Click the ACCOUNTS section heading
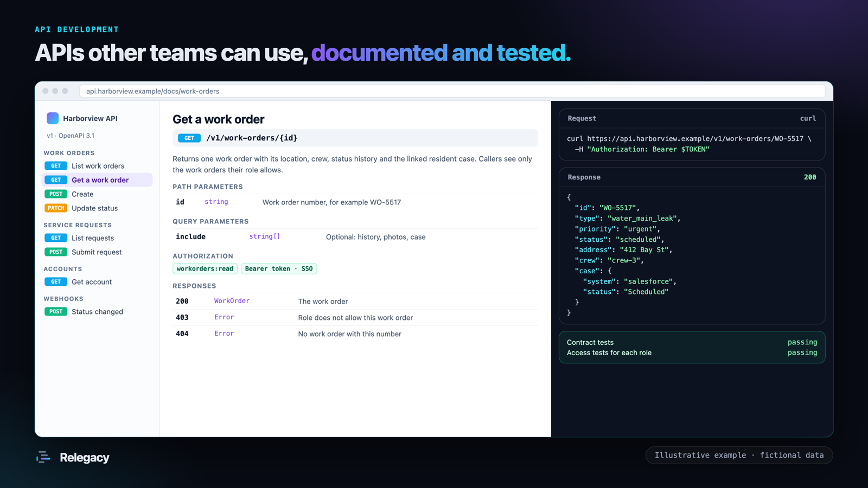 pyautogui.click(x=63, y=269)
